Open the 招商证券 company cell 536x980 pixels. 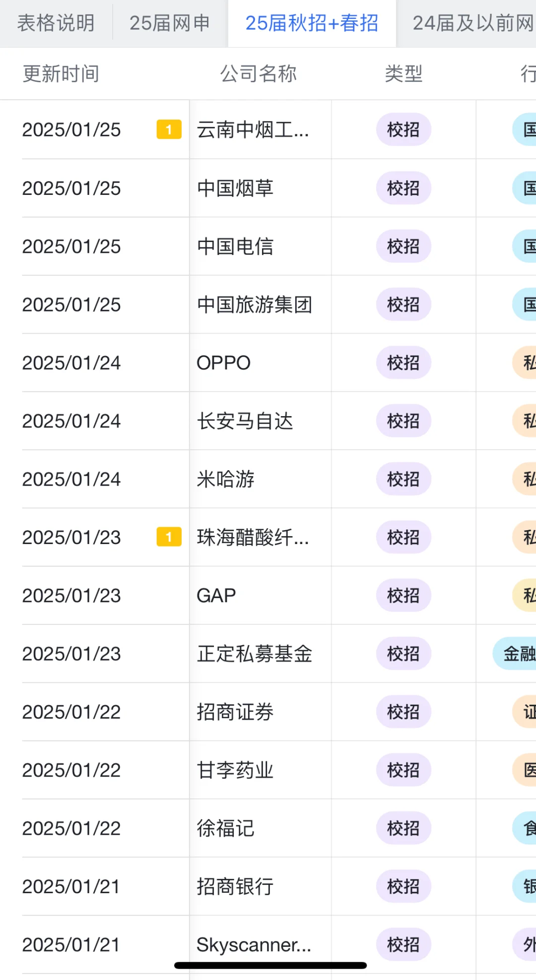point(235,712)
